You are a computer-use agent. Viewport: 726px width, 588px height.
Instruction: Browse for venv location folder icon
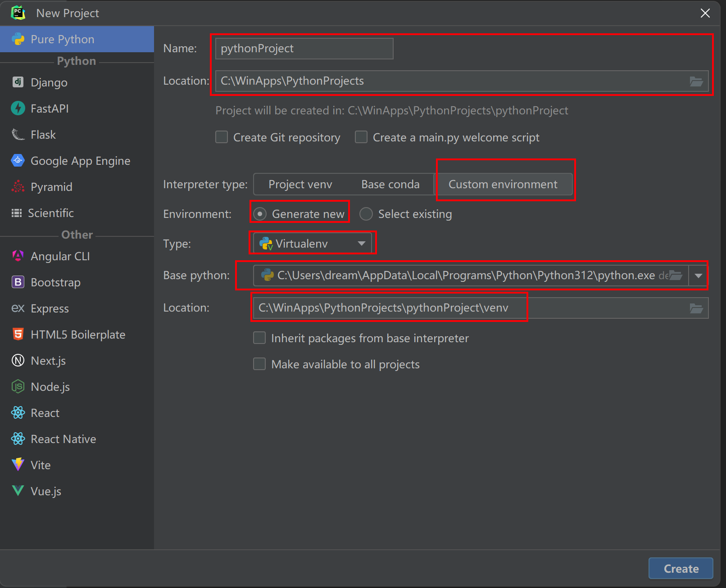pyautogui.click(x=696, y=308)
